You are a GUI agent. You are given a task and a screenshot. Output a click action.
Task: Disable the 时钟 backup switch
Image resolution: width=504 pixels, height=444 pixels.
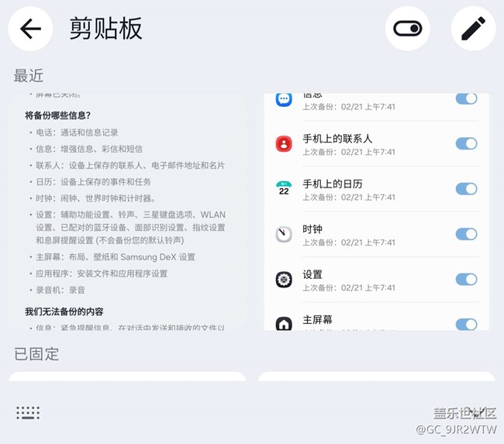(x=466, y=234)
